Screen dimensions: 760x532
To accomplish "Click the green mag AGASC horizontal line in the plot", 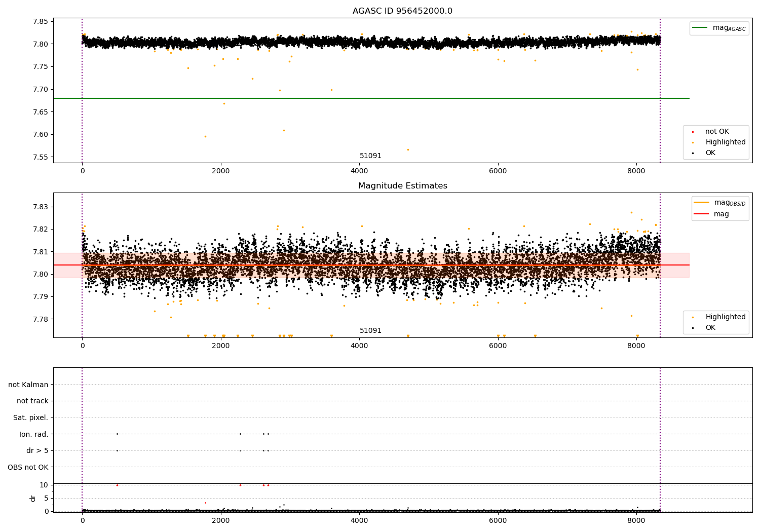I will 371,98.
